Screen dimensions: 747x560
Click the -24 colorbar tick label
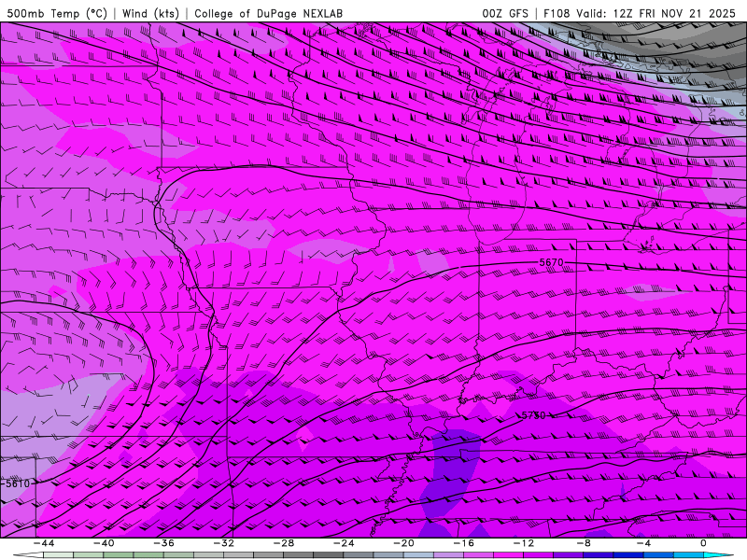click(344, 543)
